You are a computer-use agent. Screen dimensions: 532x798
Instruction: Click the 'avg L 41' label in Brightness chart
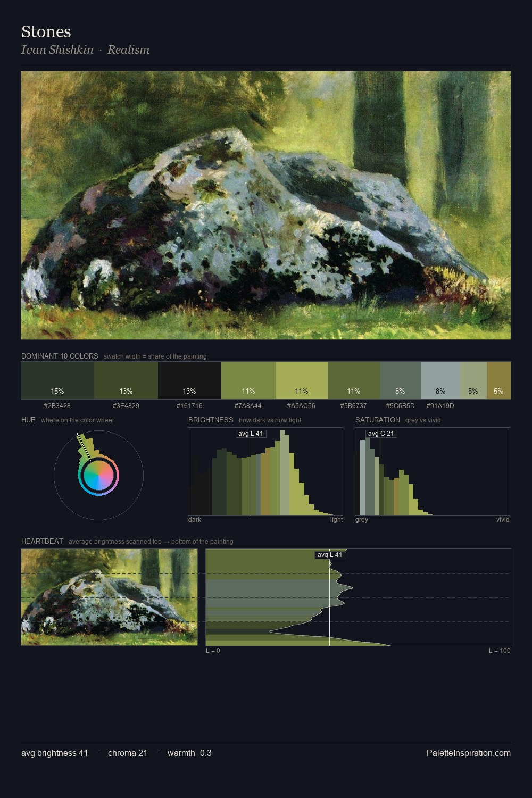pos(251,434)
